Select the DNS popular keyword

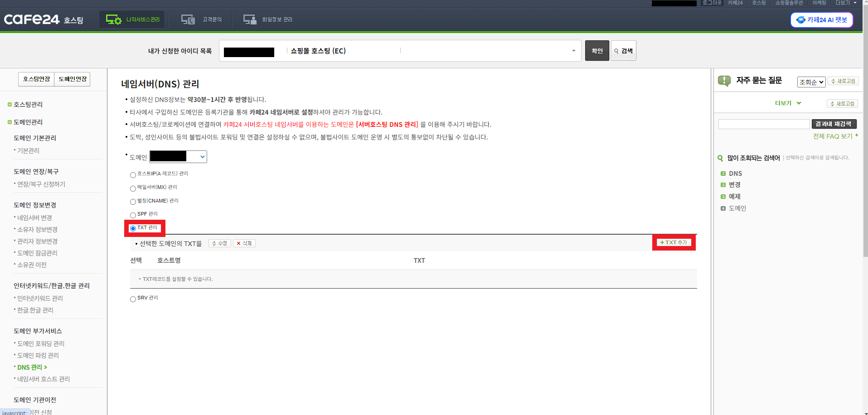735,174
